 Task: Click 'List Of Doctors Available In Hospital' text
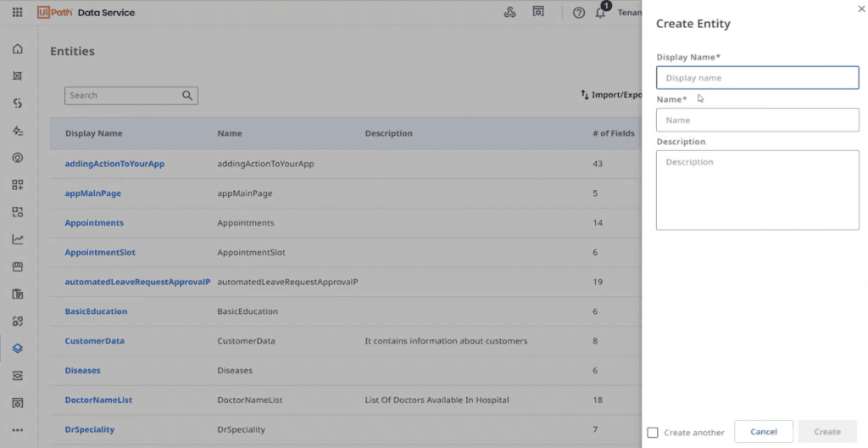[437, 400]
